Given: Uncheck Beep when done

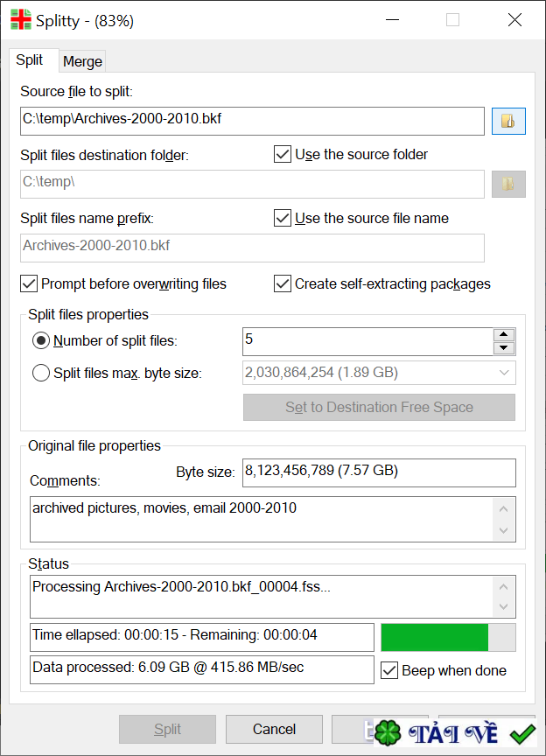Looking at the screenshot, I should click(x=390, y=671).
